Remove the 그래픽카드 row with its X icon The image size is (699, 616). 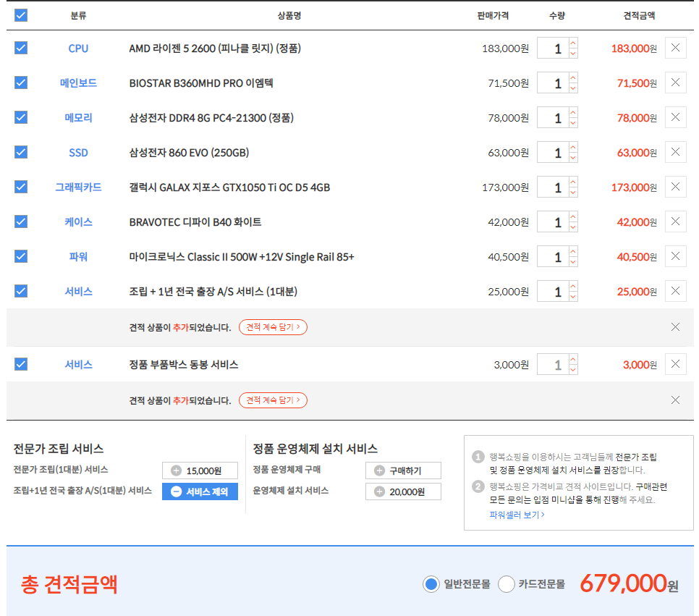[675, 187]
